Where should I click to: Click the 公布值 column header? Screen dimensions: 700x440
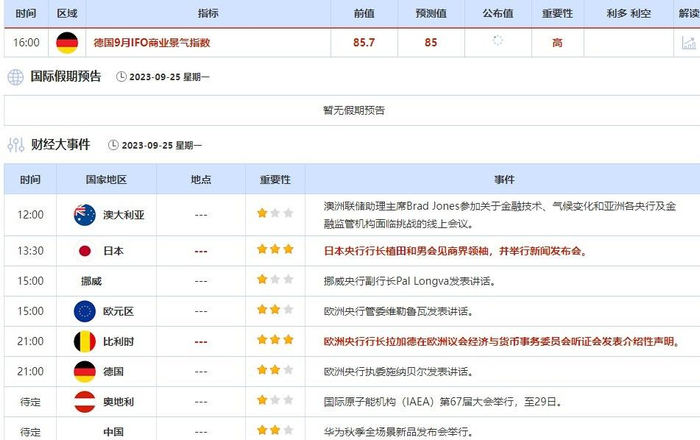[498, 13]
